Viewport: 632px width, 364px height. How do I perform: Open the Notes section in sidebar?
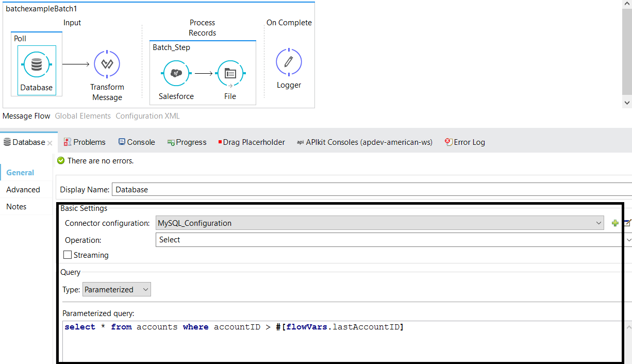[16, 207]
